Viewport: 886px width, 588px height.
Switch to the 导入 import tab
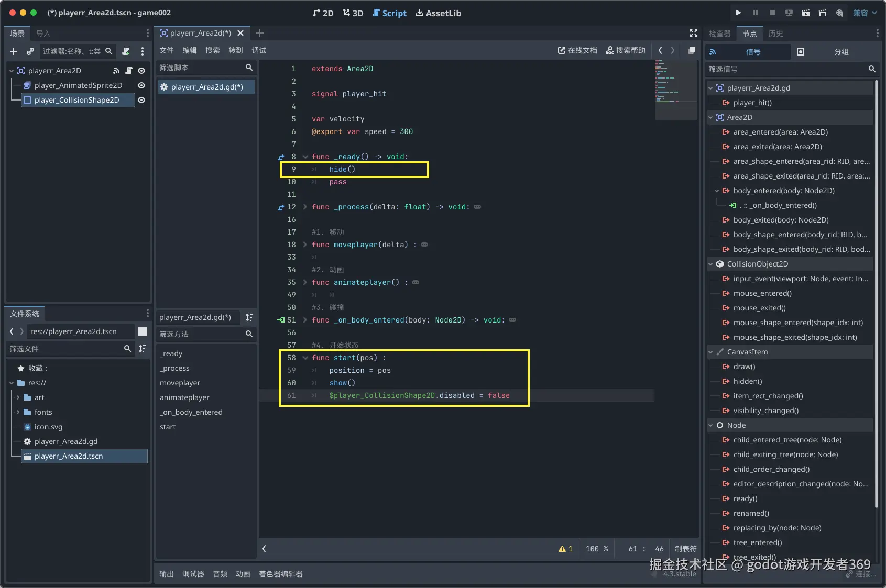coord(43,34)
